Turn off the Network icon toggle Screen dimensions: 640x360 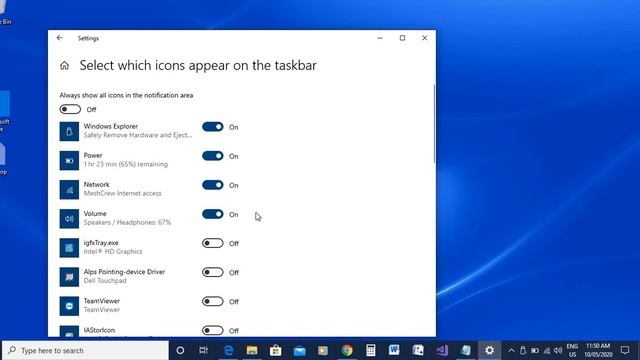coord(213,185)
